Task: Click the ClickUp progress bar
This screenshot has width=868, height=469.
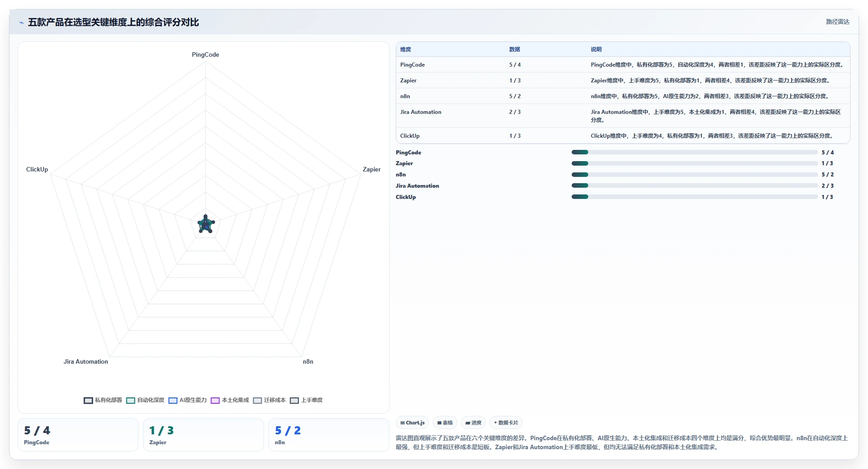Action: (694, 197)
